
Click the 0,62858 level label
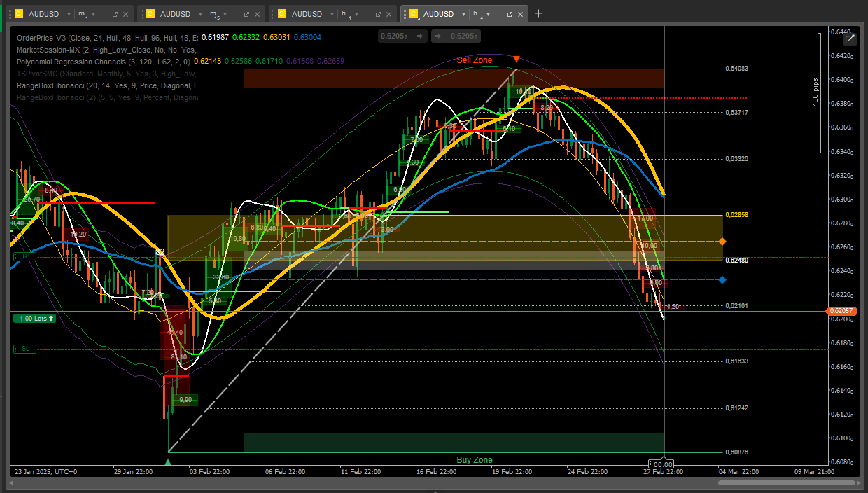click(x=737, y=214)
